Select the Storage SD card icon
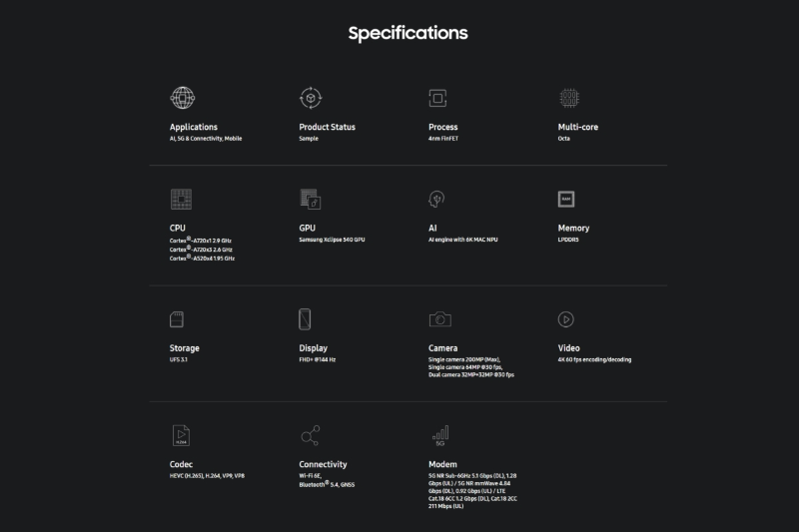Image resolution: width=799 pixels, height=532 pixels. coord(177,319)
